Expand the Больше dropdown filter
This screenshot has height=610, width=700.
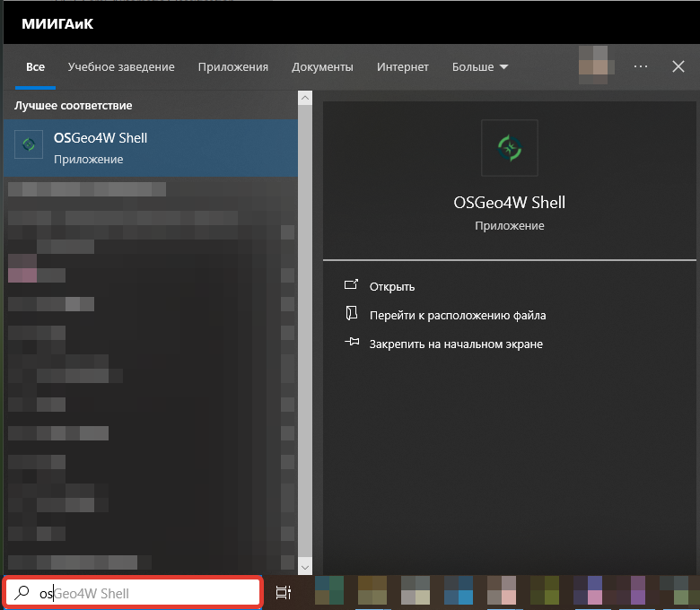coord(480,67)
